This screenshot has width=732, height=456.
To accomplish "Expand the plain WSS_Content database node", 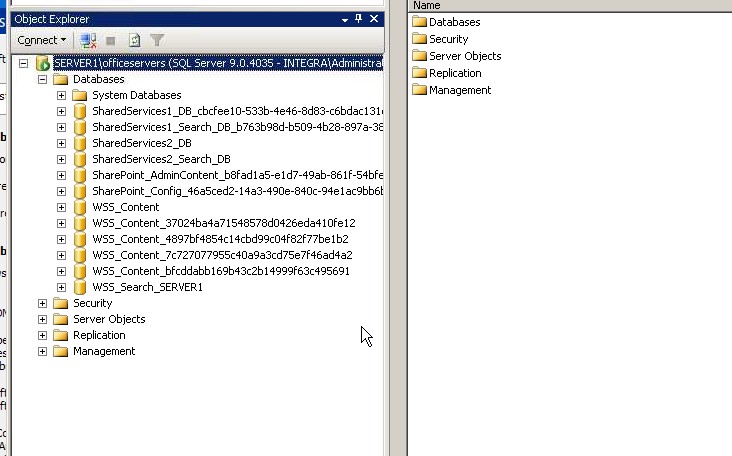I will 61,207.
